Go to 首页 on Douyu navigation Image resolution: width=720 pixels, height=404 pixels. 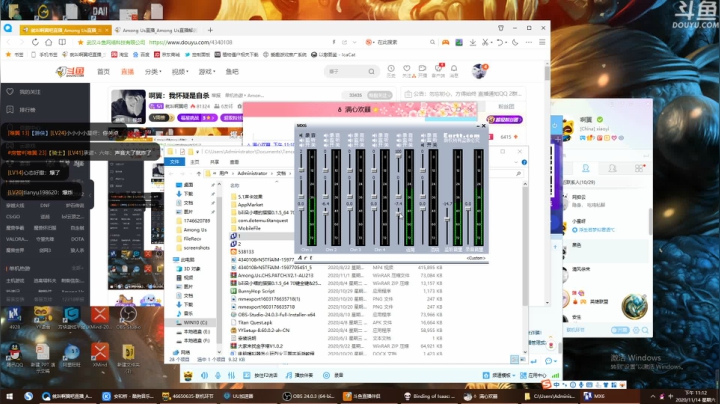tap(103, 72)
